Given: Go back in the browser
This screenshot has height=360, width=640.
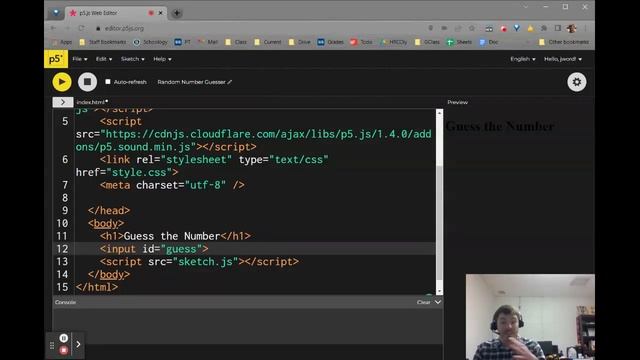Looking at the screenshot, I should point(53,28).
